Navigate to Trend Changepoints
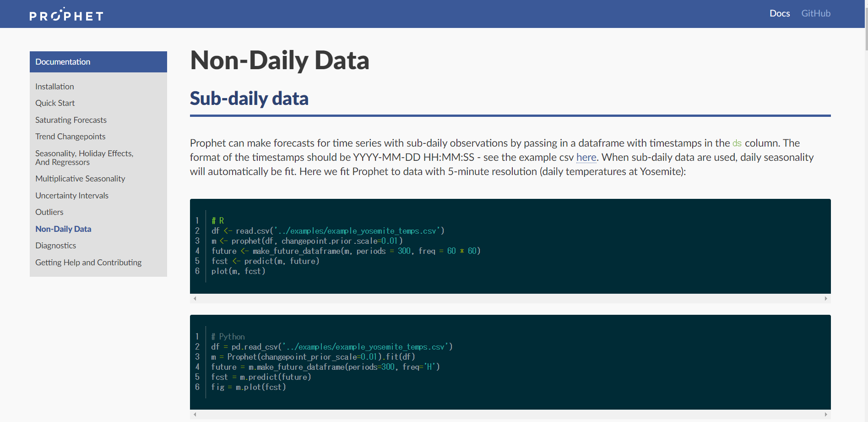The width and height of the screenshot is (868, 422). (x=71, y=137)
